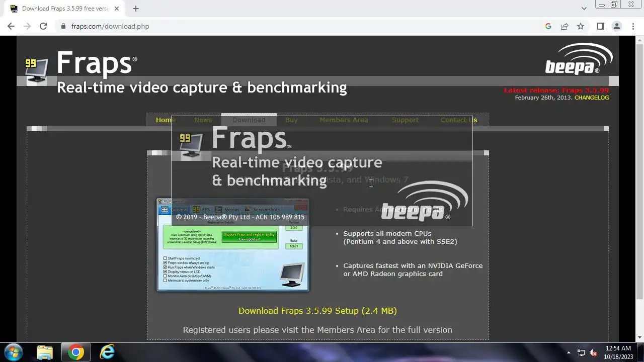Click the browser forward arrow
Image resolution: width=644 pixels, height=362 pixels.
27,26
